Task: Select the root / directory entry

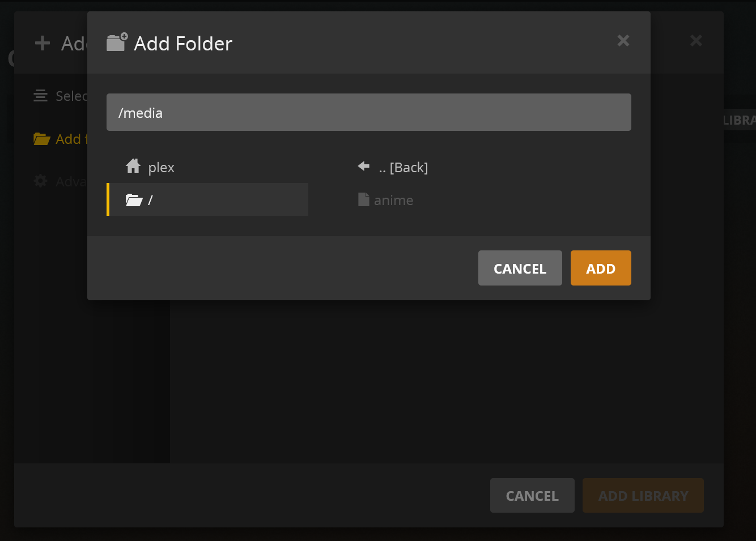Action: pyautogui.click(x=209, y=199)
